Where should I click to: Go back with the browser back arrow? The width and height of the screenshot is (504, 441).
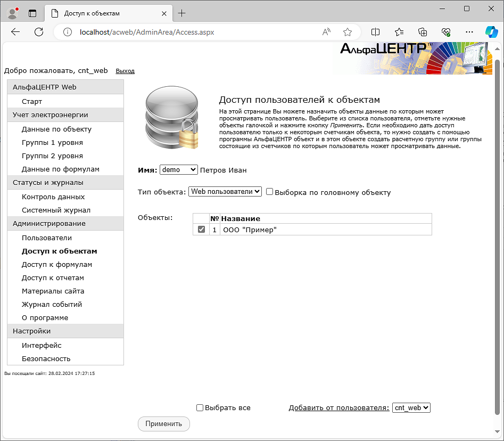click(15, 32)
